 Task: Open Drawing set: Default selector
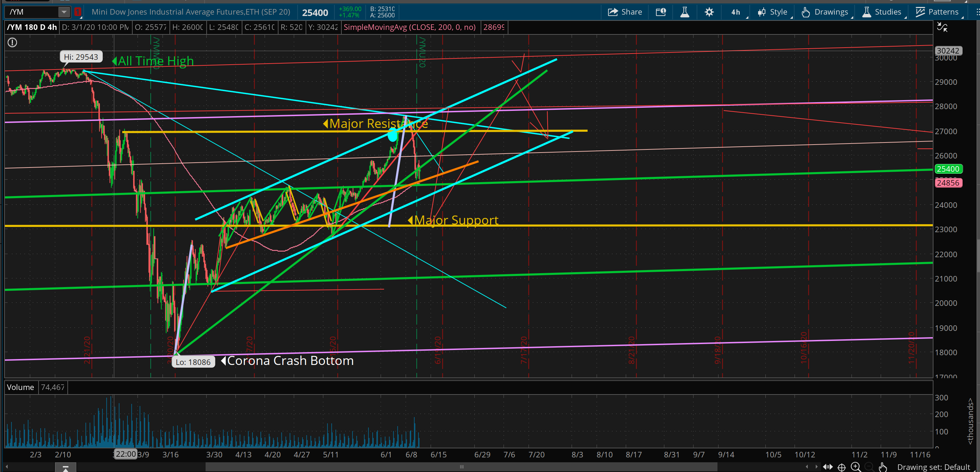point(933,467)
